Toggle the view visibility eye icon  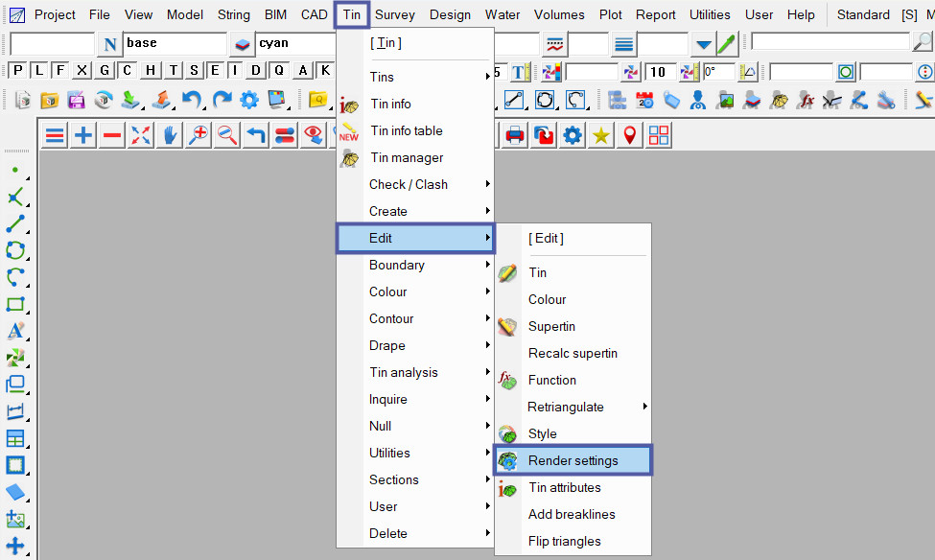coord(314,135)
